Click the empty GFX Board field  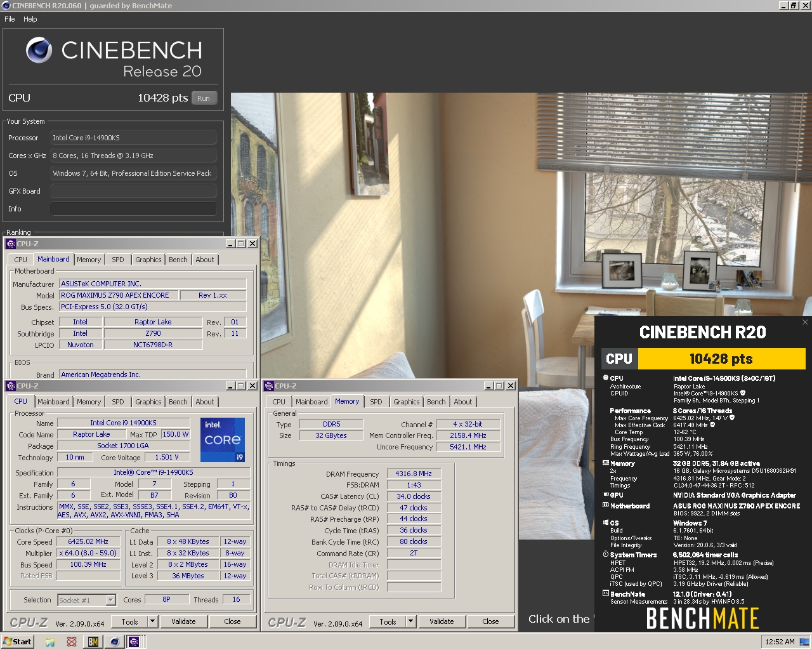coord(133,191)
